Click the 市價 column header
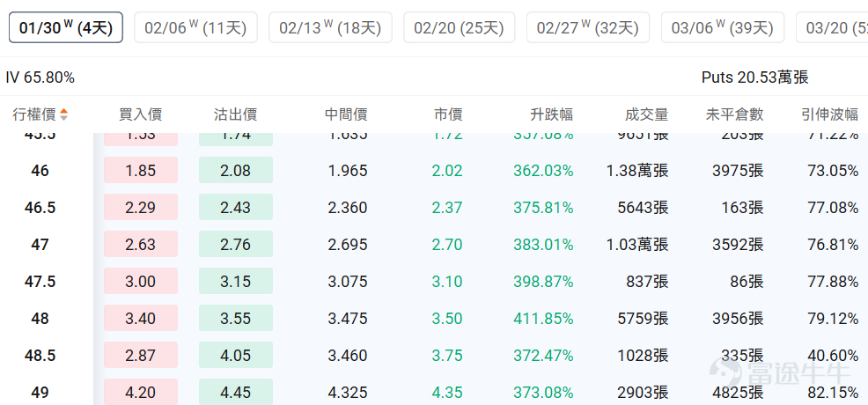Screen dimensions: 868x405 (x=448, y=114)
